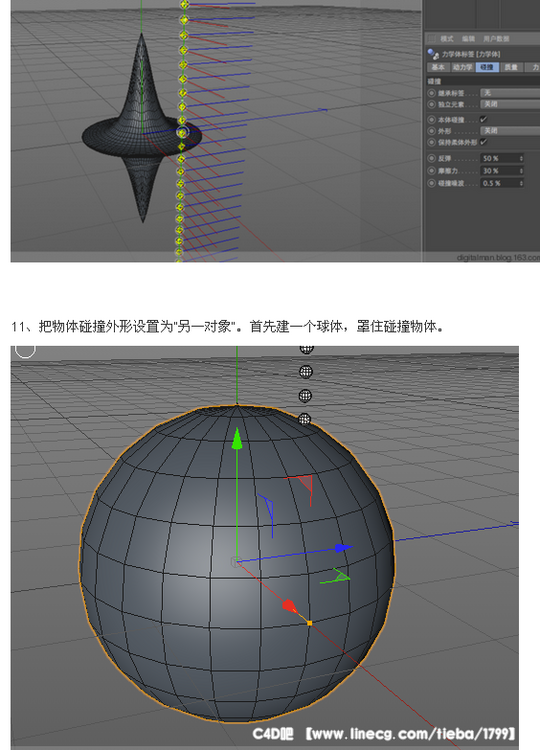Click the keyframe circle beside 本体碰撞

pos(432,120)
